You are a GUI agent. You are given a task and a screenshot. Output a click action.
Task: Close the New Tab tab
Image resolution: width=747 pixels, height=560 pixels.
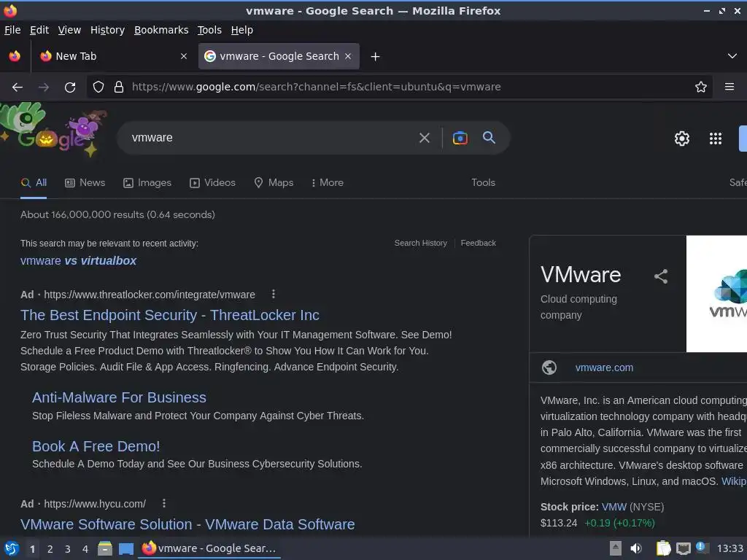[184, 56]
